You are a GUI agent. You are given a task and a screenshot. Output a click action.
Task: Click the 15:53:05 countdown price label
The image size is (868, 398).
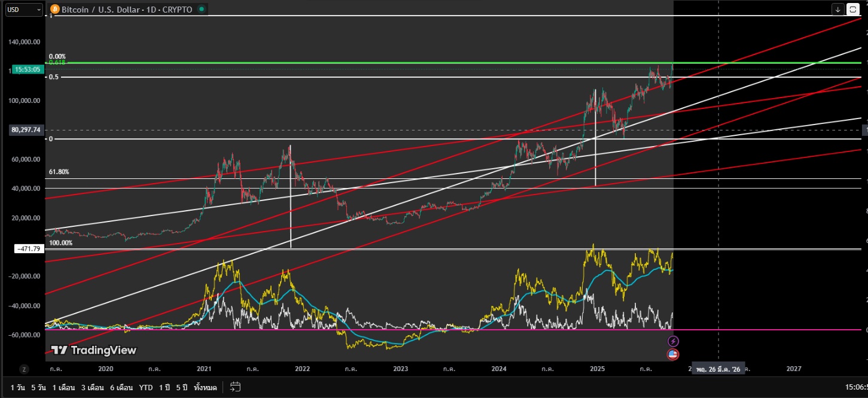tap(28, 69)
